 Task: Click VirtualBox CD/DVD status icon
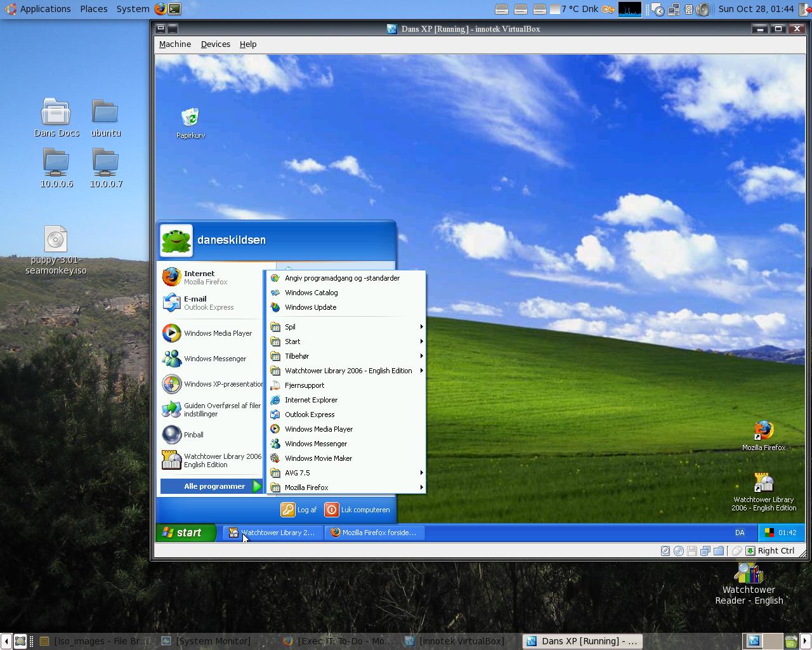point(679,551)
